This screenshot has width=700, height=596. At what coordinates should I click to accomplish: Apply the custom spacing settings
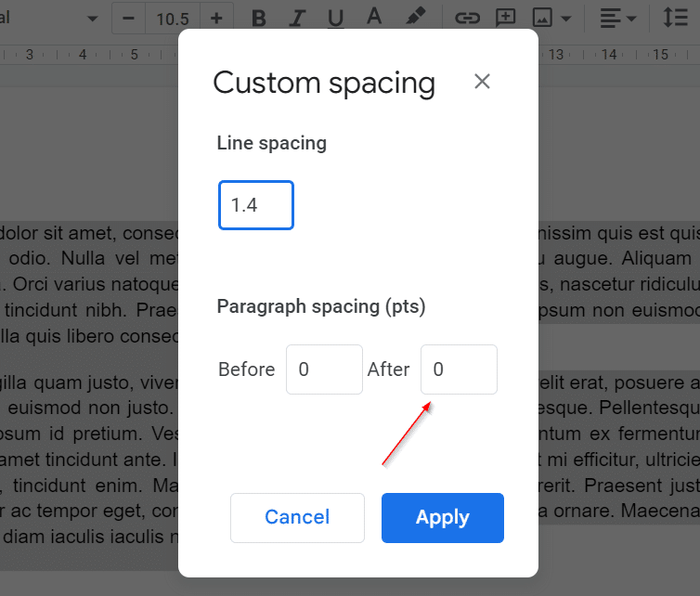443,518
